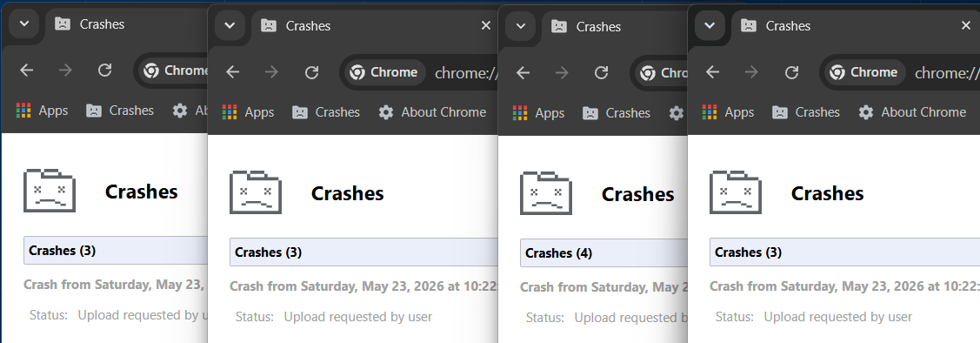
Task: Focus the chrome:// address field in rightmost window
Action: (x=947, y=72)
